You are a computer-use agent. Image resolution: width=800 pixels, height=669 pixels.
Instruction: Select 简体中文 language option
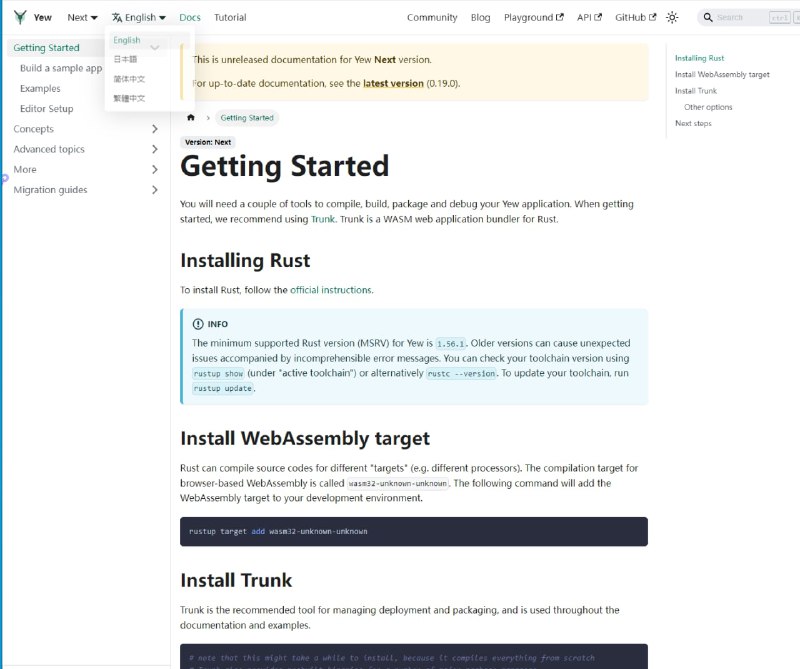pyautogui.click(x=127, y=78)
